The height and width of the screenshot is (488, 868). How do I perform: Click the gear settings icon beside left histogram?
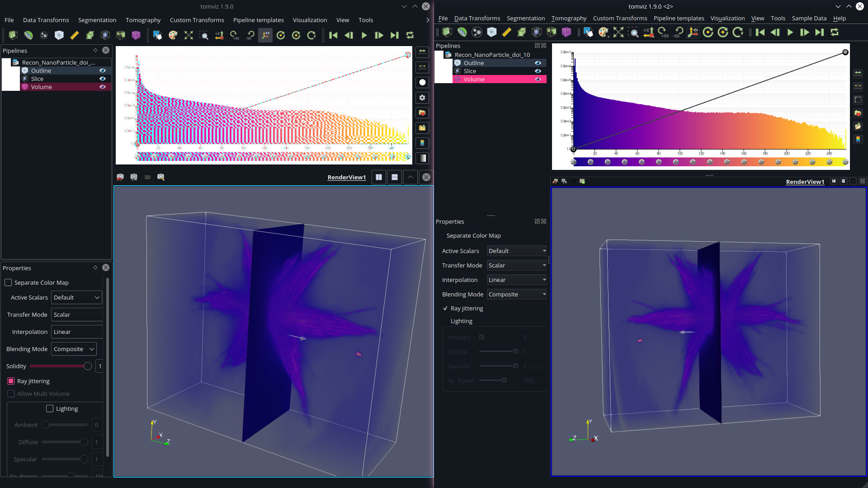422,98
